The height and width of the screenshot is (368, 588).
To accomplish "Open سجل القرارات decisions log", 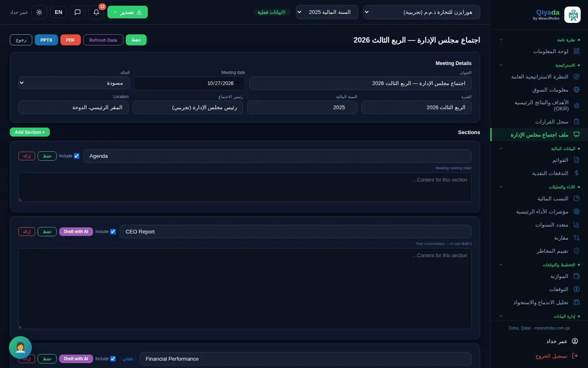I will [539, 121].
